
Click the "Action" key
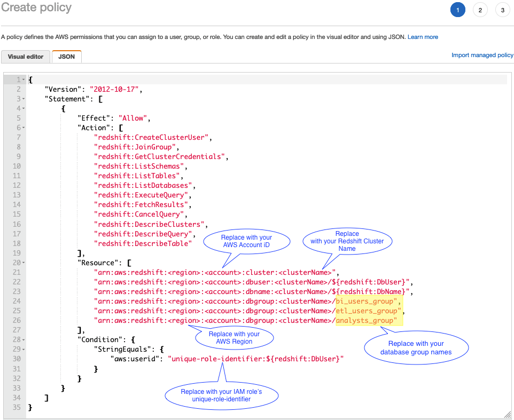point(94,128)
